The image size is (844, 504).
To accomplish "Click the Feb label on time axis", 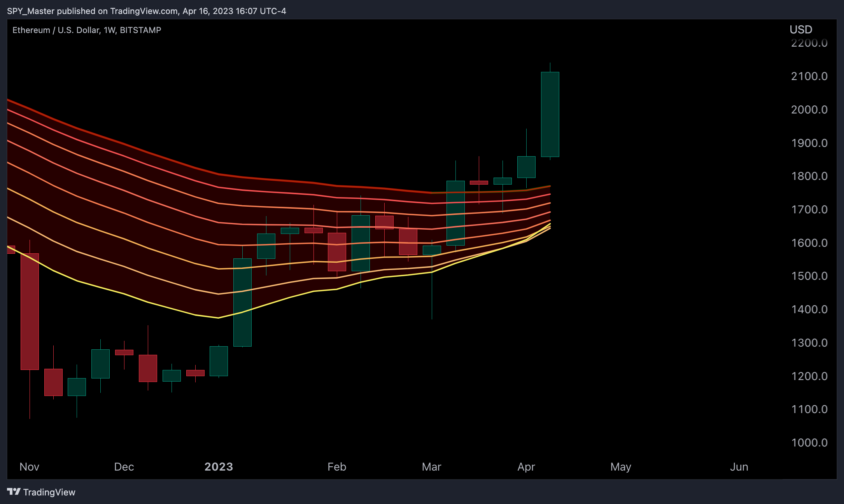I will click(337, 467).
